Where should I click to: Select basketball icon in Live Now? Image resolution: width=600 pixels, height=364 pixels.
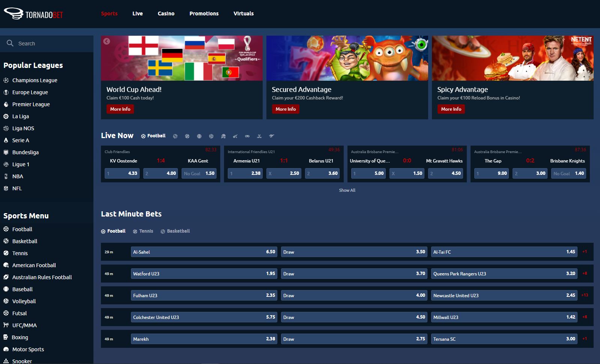[175, 136]
